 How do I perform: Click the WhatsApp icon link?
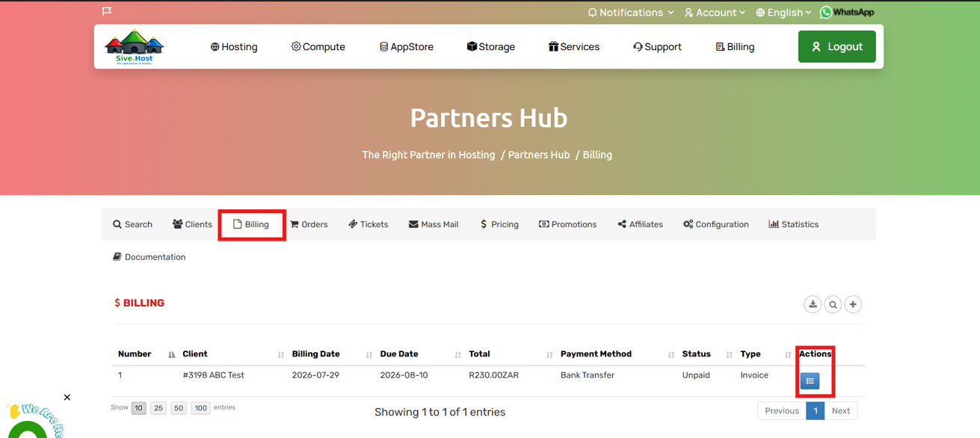pos(847,12)
